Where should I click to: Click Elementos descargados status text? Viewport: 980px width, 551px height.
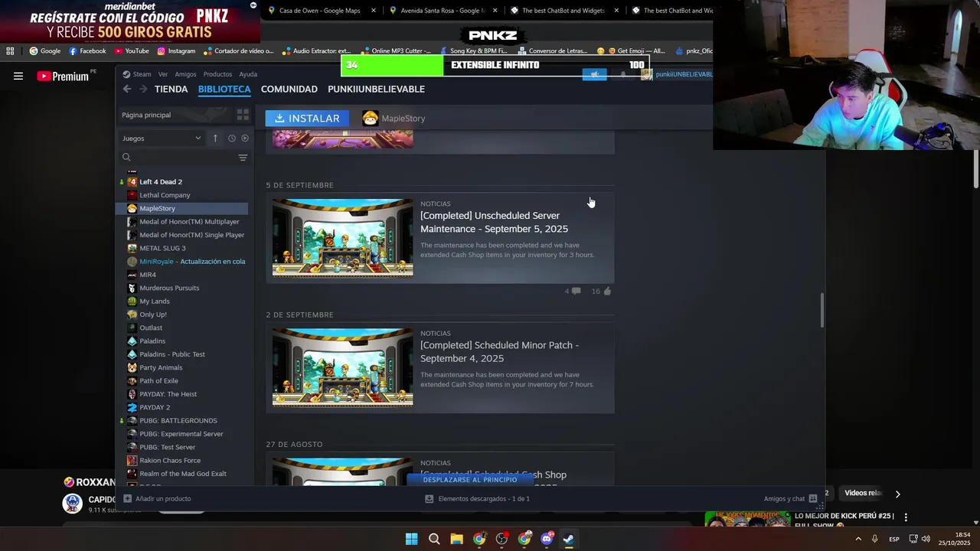coord(484,499)
